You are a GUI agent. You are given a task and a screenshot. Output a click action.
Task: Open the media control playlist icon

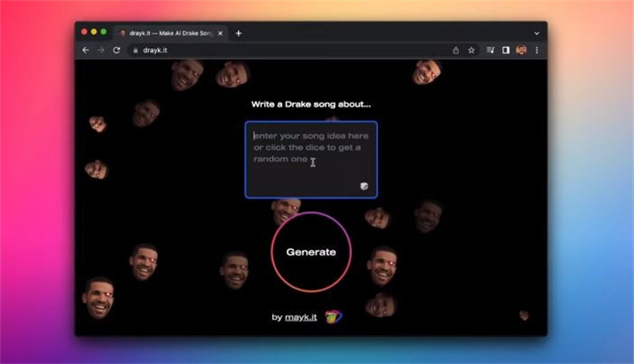[x=491, y=50]
